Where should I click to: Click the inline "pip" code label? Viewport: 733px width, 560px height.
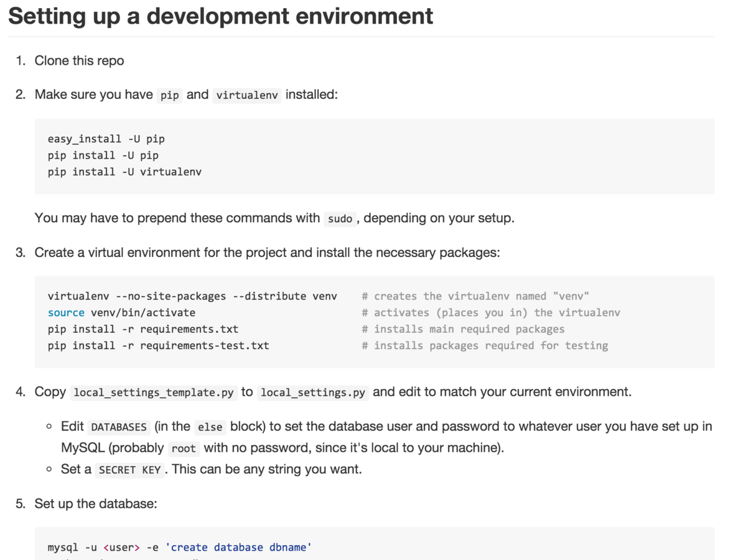coord(169,95)
